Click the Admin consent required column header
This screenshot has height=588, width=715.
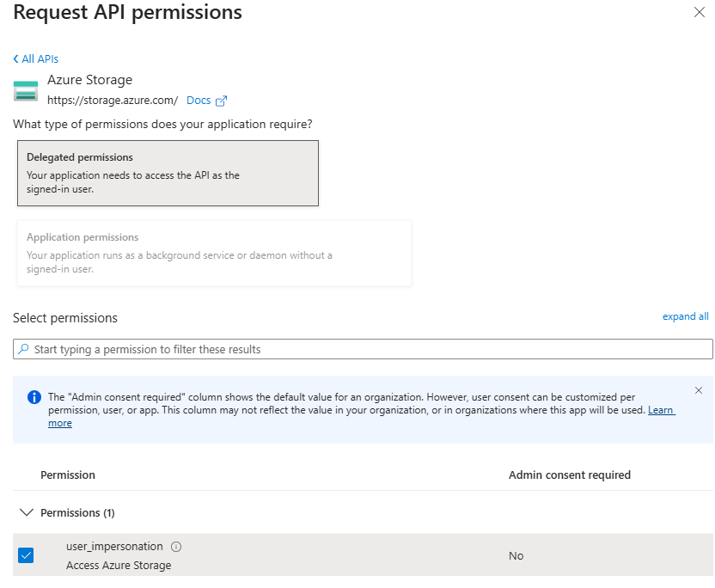click(x=570, y=475)
